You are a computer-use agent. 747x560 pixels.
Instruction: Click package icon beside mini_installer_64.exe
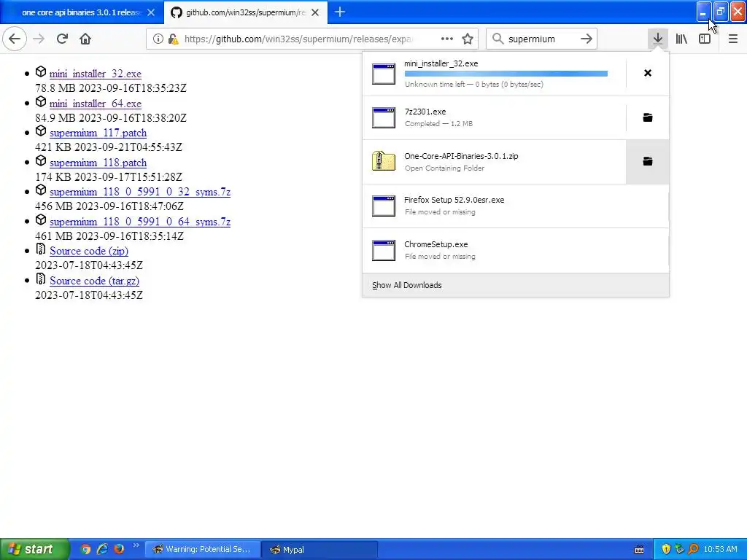(41, 101)
